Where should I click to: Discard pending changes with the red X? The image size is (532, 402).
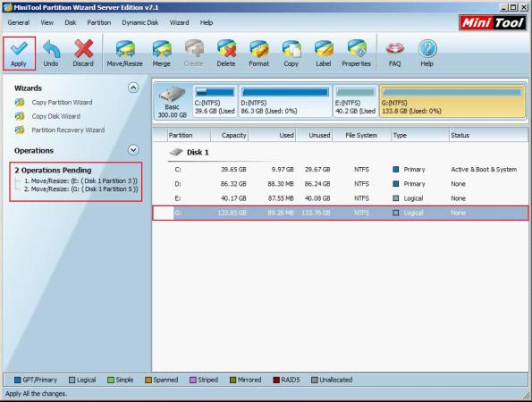tap(83, 49)
